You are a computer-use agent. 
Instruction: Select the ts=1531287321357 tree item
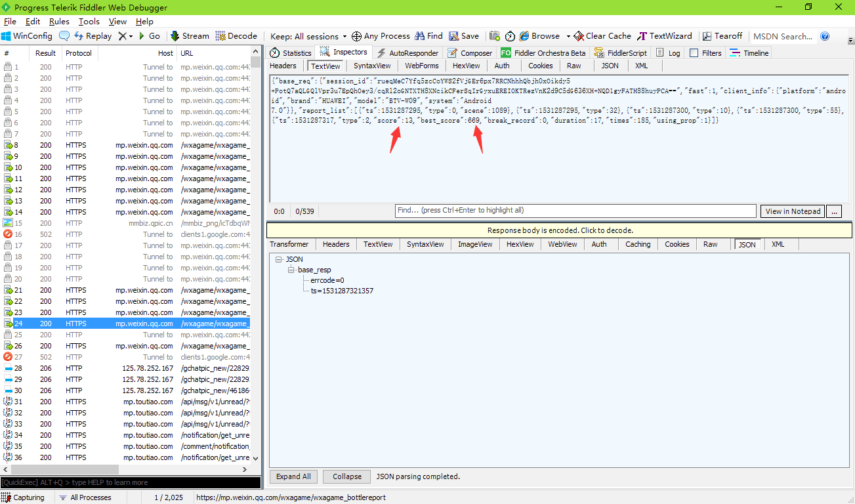[x=342, y=291]
